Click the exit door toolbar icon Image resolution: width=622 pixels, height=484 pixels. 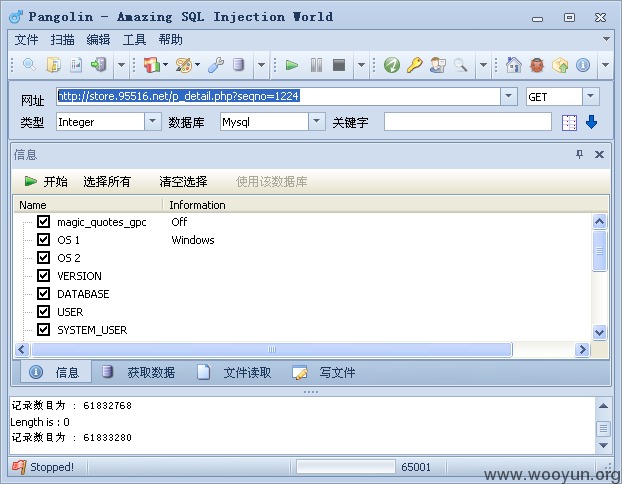pos(98,65)
